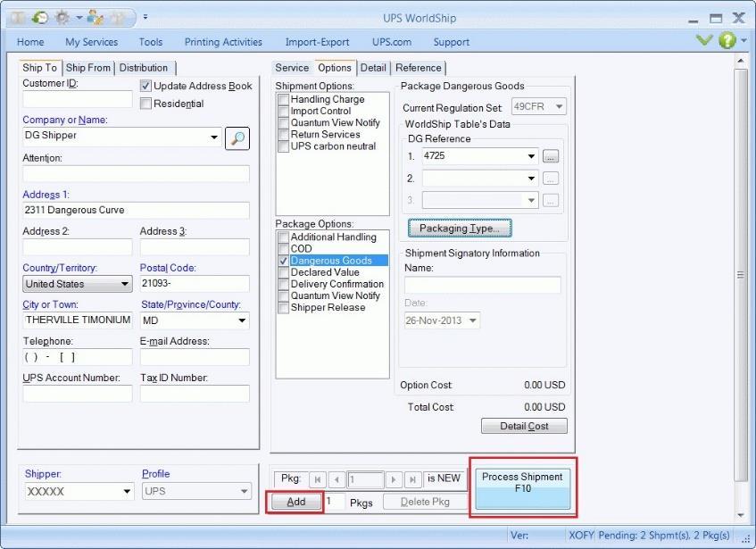
Task: Click the Add package button
Action: pos(296,502)
